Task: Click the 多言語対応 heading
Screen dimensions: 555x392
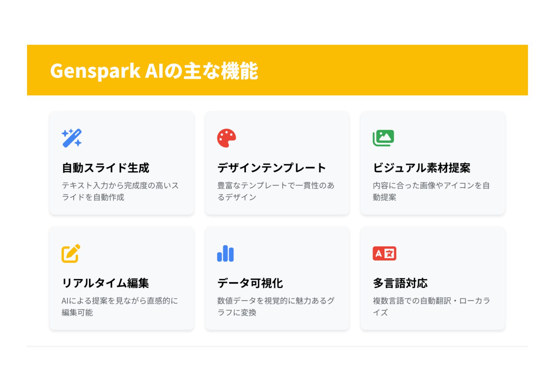Action: click(400, 283)
